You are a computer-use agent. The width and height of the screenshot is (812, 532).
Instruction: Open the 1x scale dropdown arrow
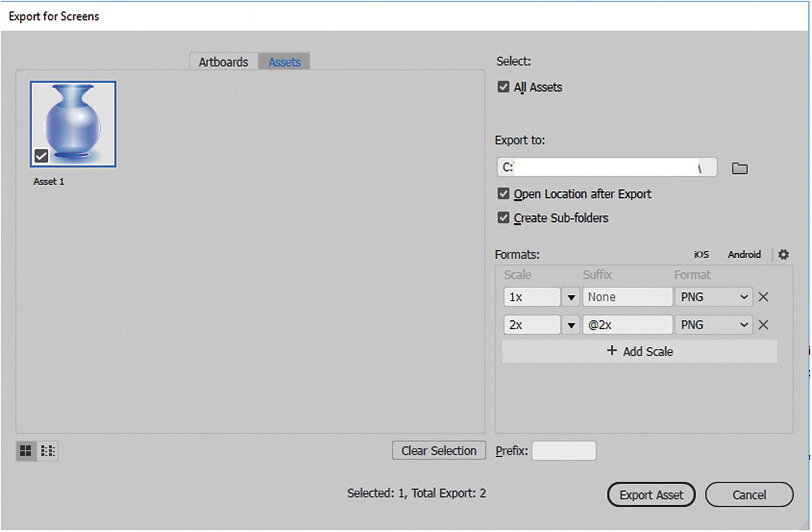click(x=571, y=297)
